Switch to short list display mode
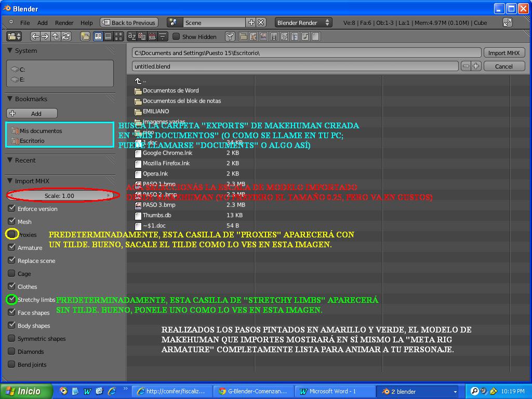This screenshot has height=399, width=532. pyautogui.click(x=98, y=36)
